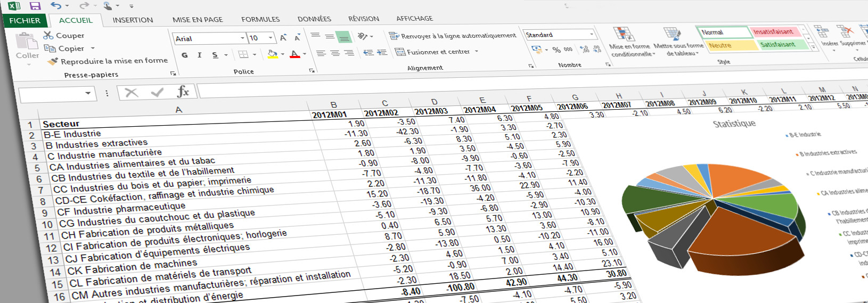
Task: Switch to the INSERTION tab
Action: point(133,20)
